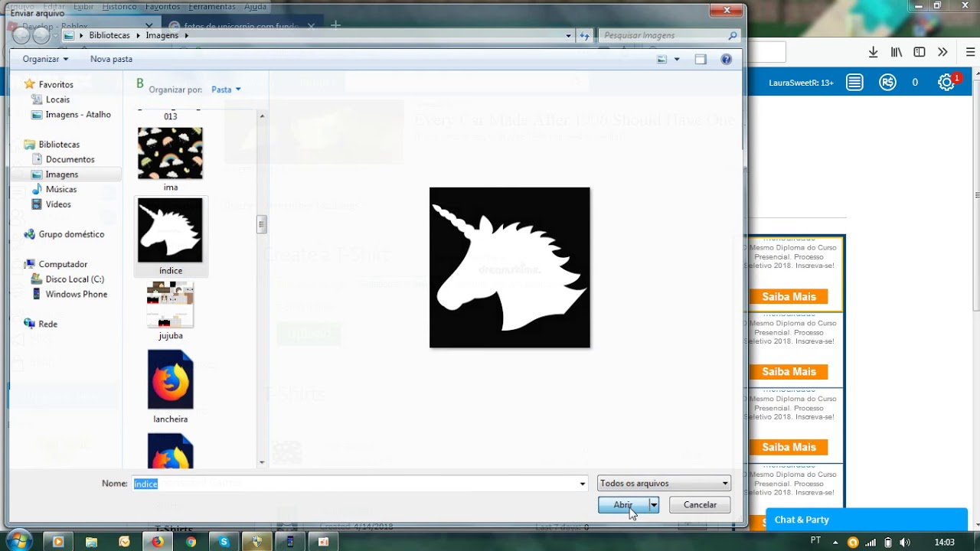Select Grupo doméstico
This screenshot has height=551, width=980.
pyautogui.click(x=71, y=234)
